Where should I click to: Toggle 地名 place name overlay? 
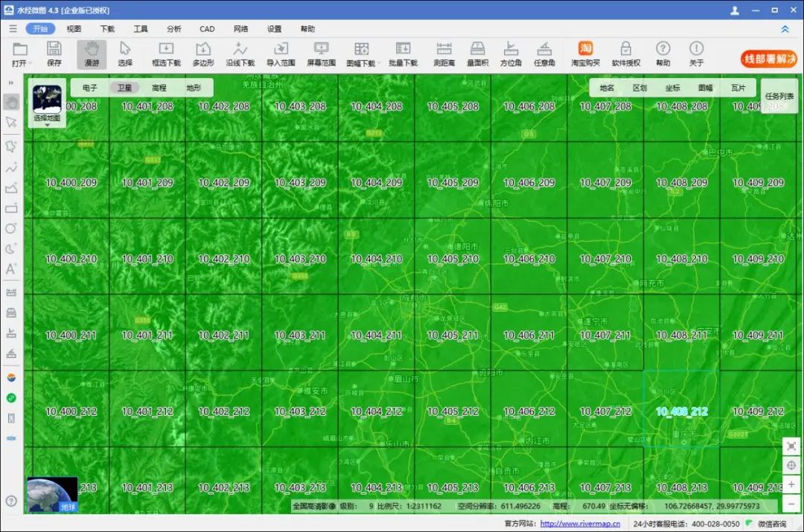coord(607,88)
